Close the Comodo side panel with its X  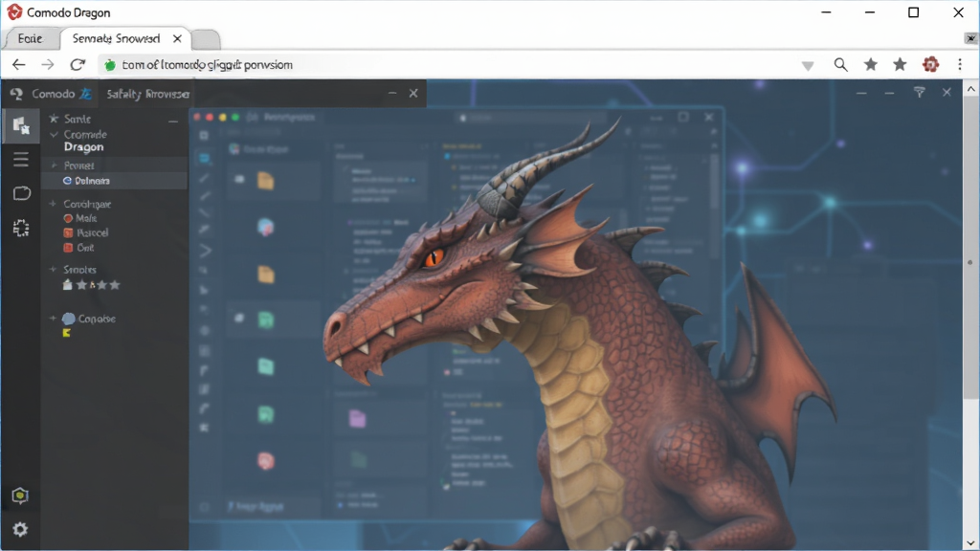413,93
